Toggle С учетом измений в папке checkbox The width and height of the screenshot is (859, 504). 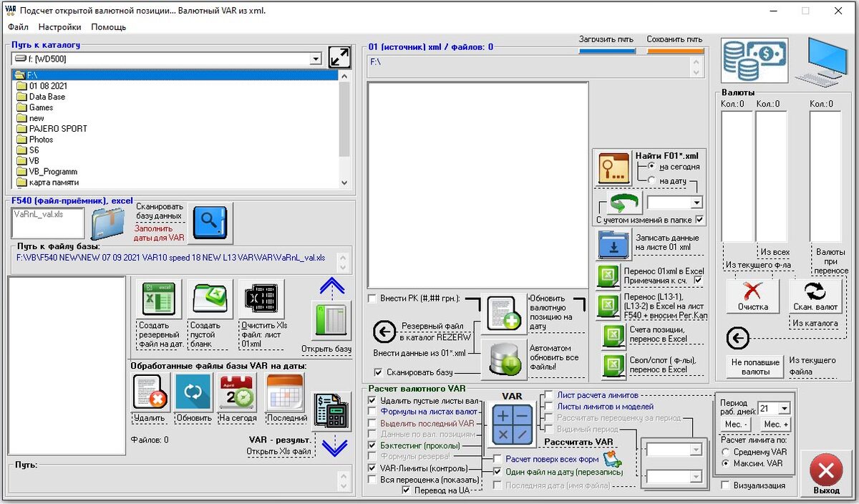point(699,220)
